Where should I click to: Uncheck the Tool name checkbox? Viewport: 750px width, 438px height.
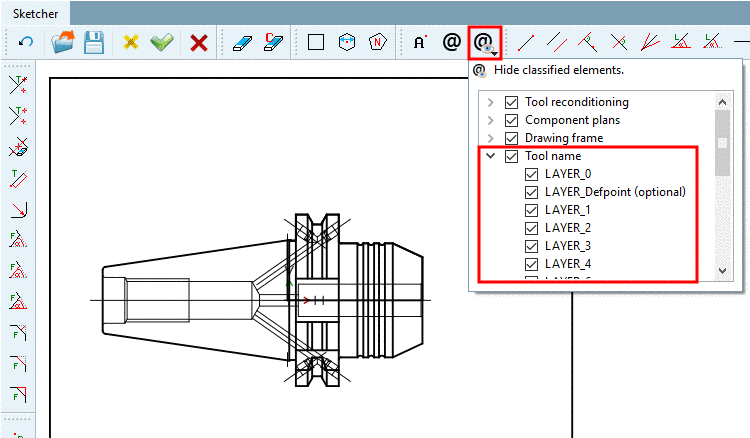(x=511, y=156)
